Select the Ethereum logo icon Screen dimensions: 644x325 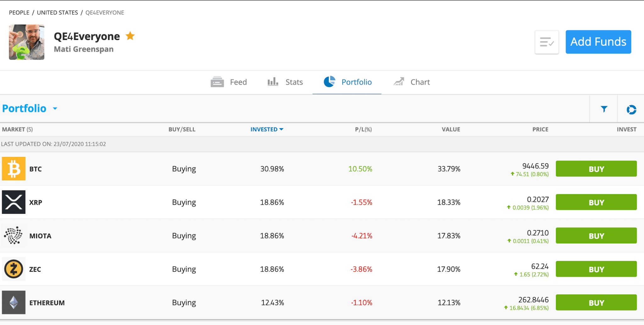point(14,302)
